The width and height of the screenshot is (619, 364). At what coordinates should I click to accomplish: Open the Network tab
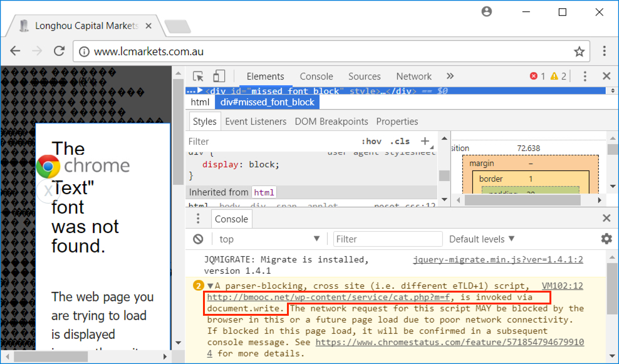414,76
